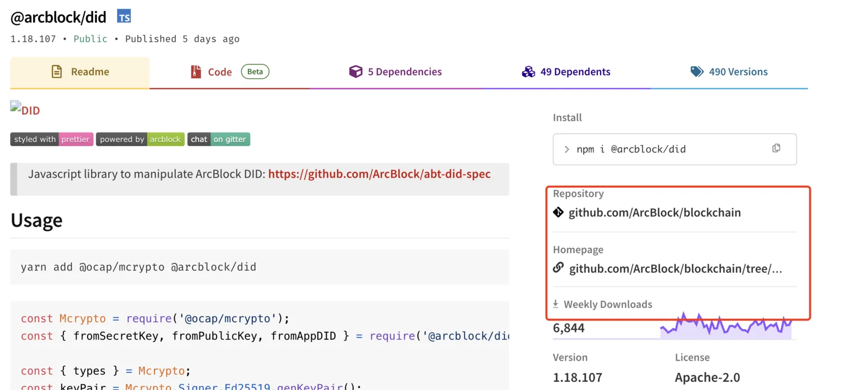Open the styled with prettier badge
The width and height of the screenshot is (868, 390).
tap(52, 139)
